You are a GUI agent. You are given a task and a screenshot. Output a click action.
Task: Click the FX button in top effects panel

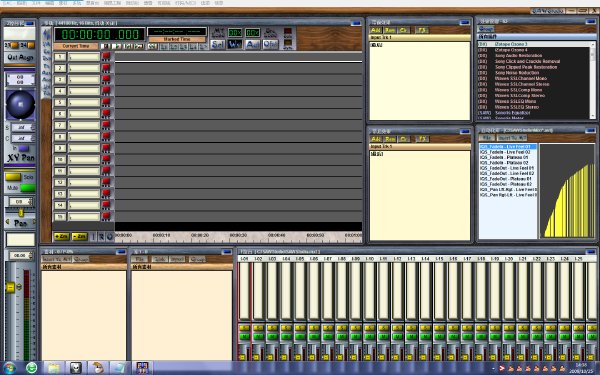pos(422,30)
